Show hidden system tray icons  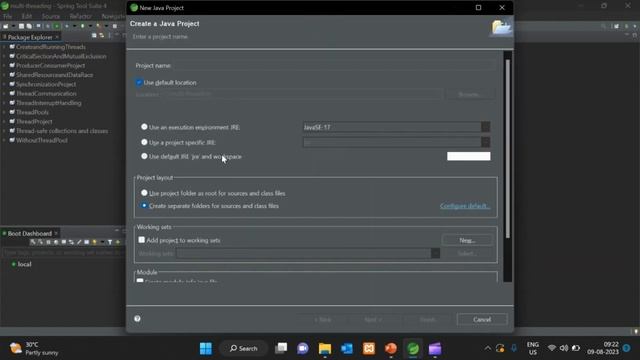487,348
